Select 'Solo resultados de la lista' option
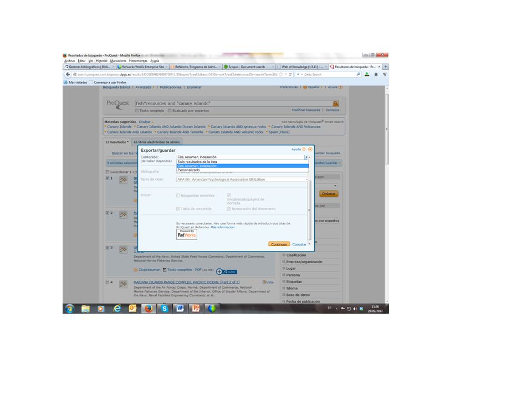532x399 pixels. coord(243,162)
